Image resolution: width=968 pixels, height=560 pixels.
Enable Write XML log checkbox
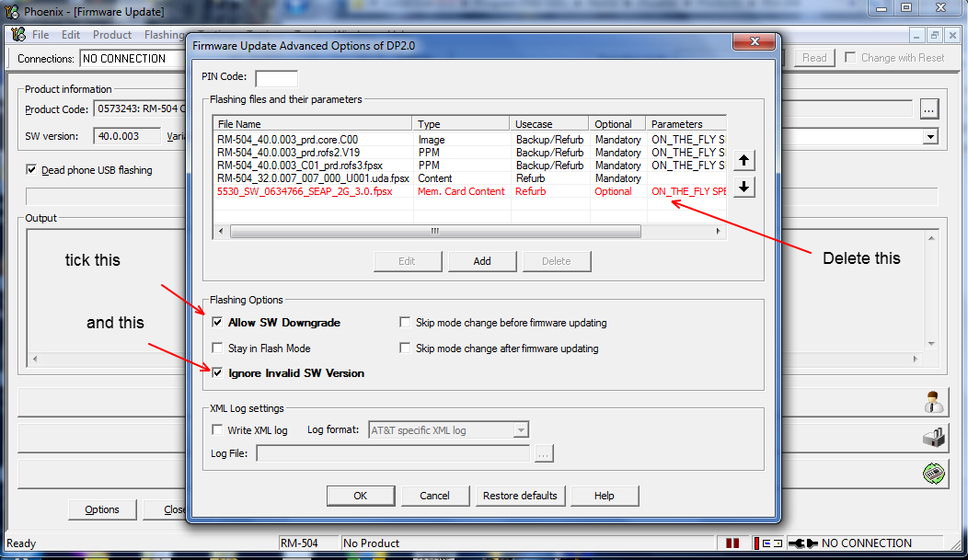(x=217, y=429)
